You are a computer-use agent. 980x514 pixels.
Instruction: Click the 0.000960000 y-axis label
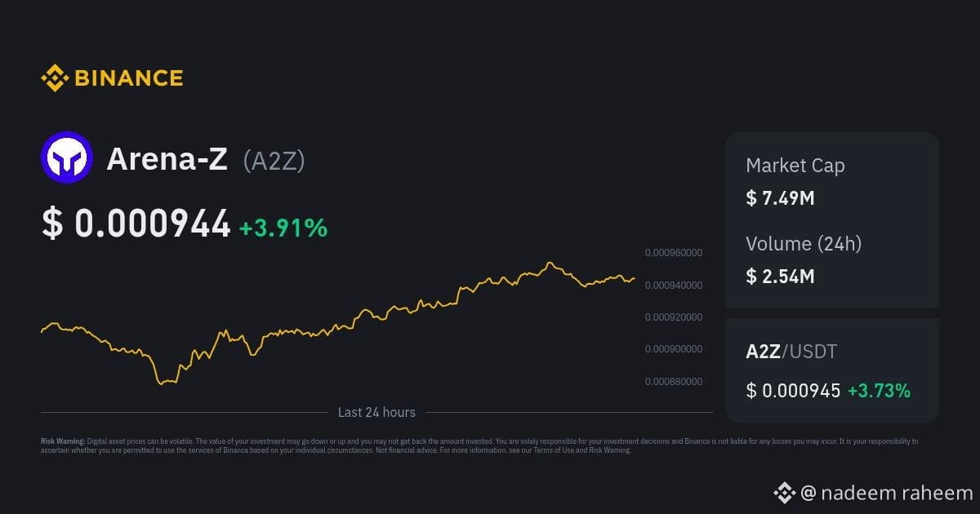[x=673, y=253]
